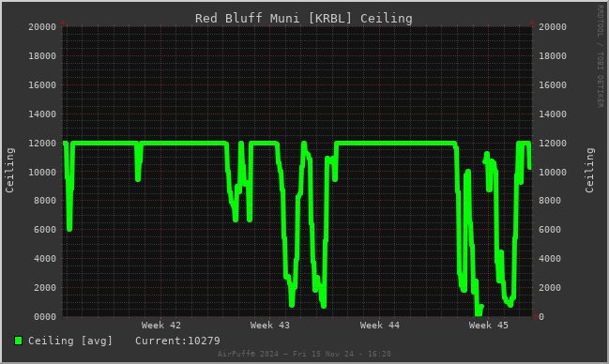Click the RRDTOOL / TOBI OETIKER watermark
609x364 pixels.
click(600, 56)
